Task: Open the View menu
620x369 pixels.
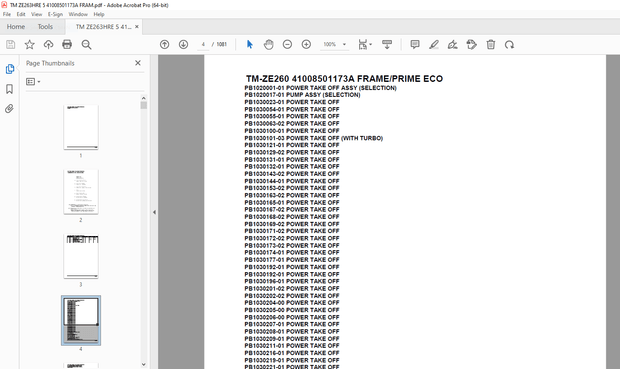Action: click(37, 14)
